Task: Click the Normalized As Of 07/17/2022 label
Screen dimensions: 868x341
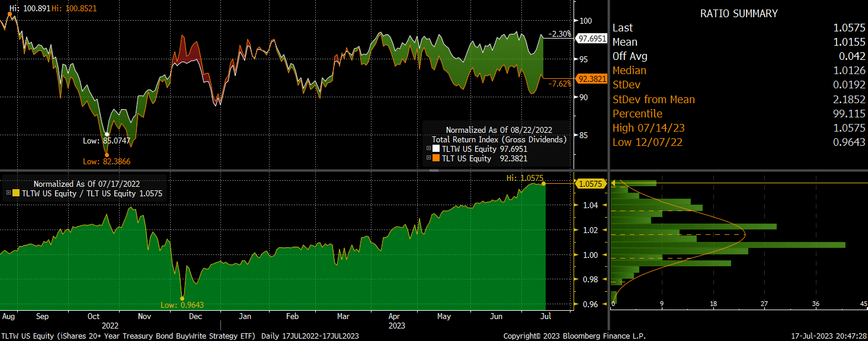Action: click(86, 184)
